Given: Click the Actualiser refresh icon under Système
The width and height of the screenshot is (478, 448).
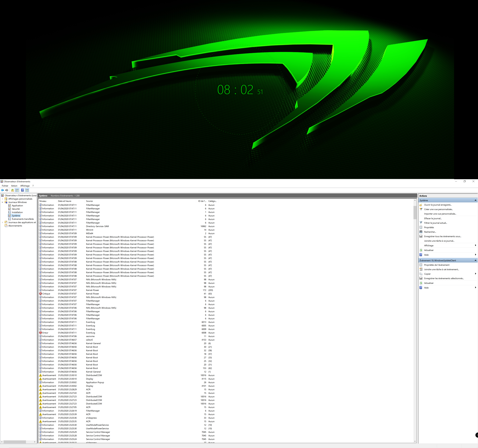Looking at the screenshot, I should click(x=421, y=250).
